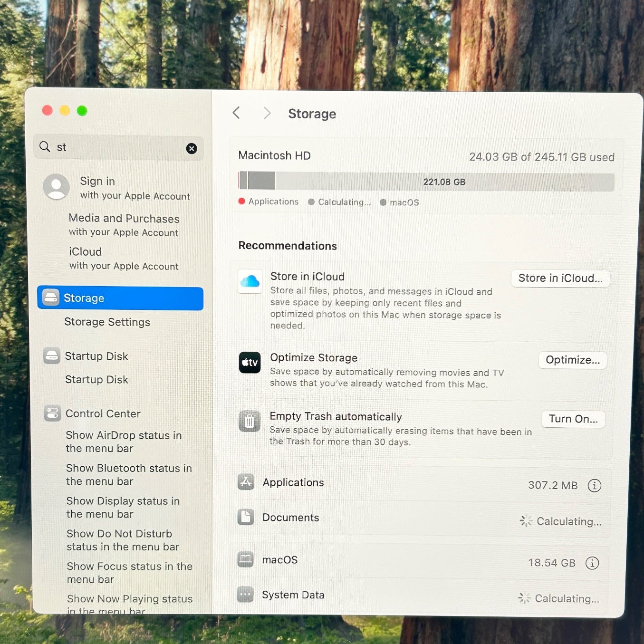
Task: Open the macOS info icon
Action: (592, 563)
